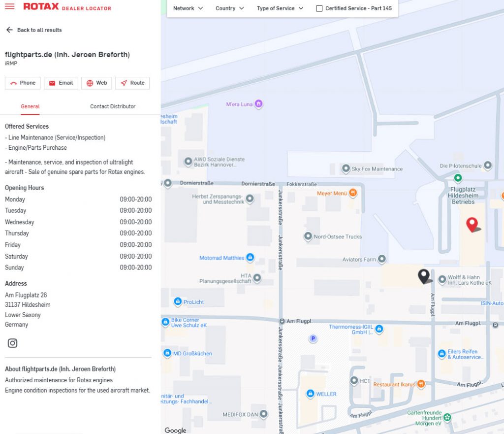Click the 31137 Hildesheim address line

click(28, 304)
